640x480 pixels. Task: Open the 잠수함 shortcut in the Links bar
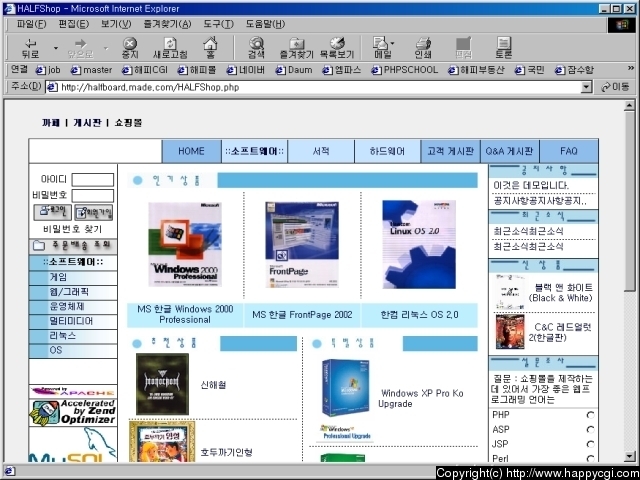click(574, 70)
